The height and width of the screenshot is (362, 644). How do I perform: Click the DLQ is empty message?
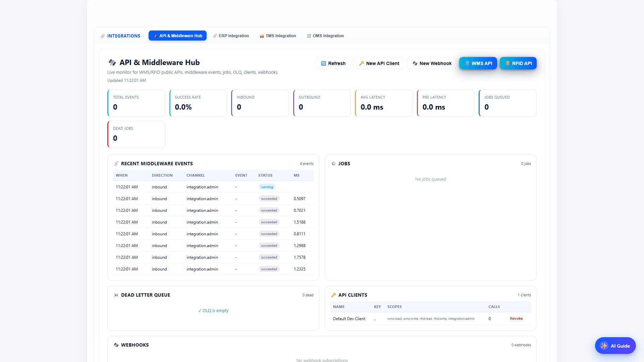tap(213, 311)
